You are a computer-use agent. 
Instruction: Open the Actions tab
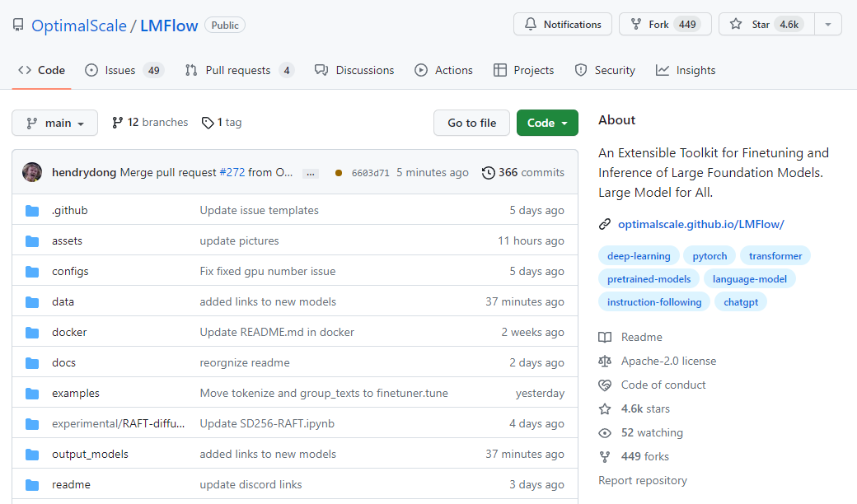pos(443,71)
